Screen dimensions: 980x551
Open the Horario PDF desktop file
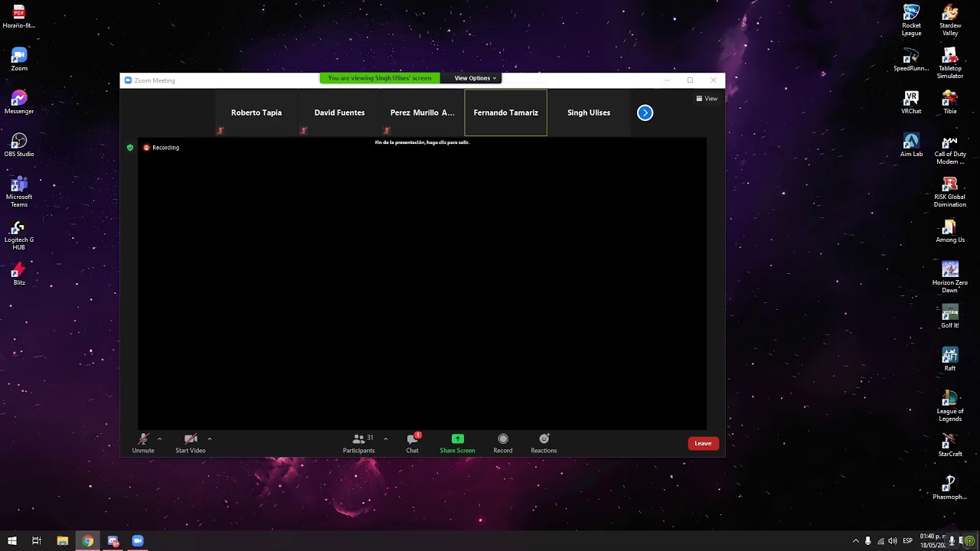tap(19, 17)
